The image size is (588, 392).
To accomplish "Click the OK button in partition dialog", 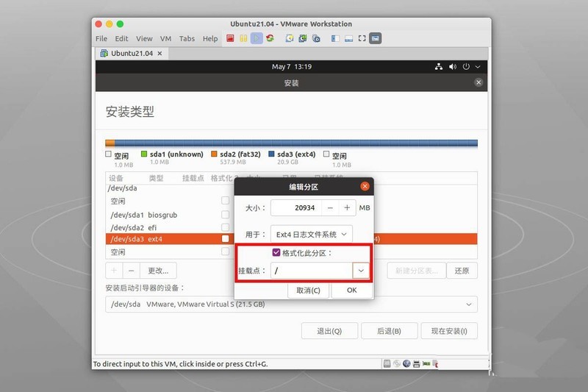I will pyautogui.click(x=351, y=290).
